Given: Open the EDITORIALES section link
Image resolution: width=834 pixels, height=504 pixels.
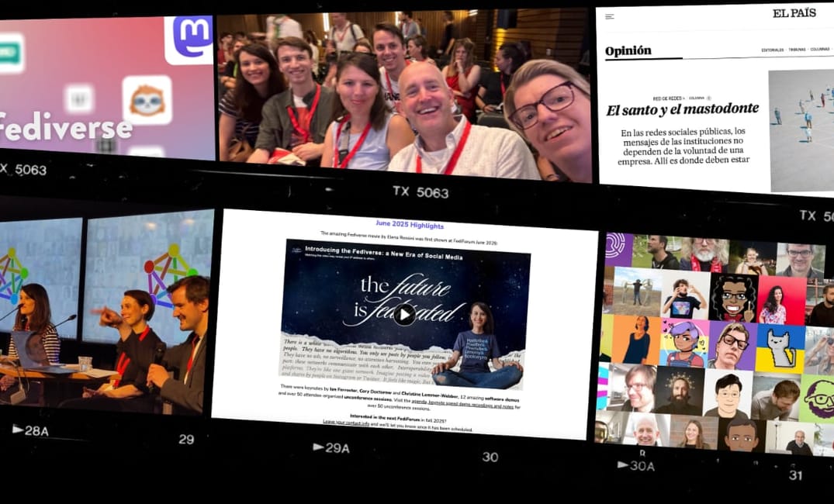Looking at the screenshot, I should [x=772, y=50].
